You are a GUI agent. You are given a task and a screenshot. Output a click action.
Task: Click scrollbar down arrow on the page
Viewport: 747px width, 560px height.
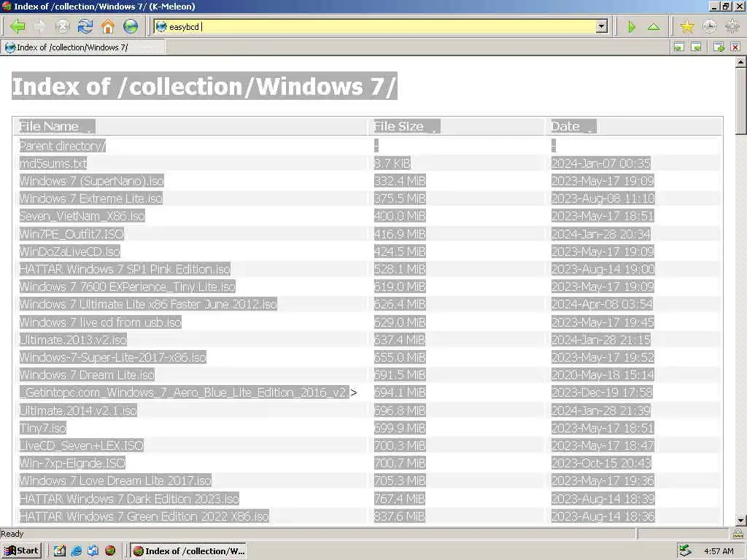[741, 519]
